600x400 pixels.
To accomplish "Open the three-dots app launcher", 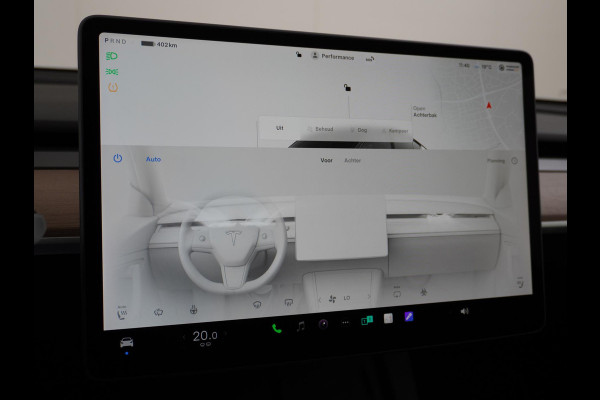I will tap(344, 323).
